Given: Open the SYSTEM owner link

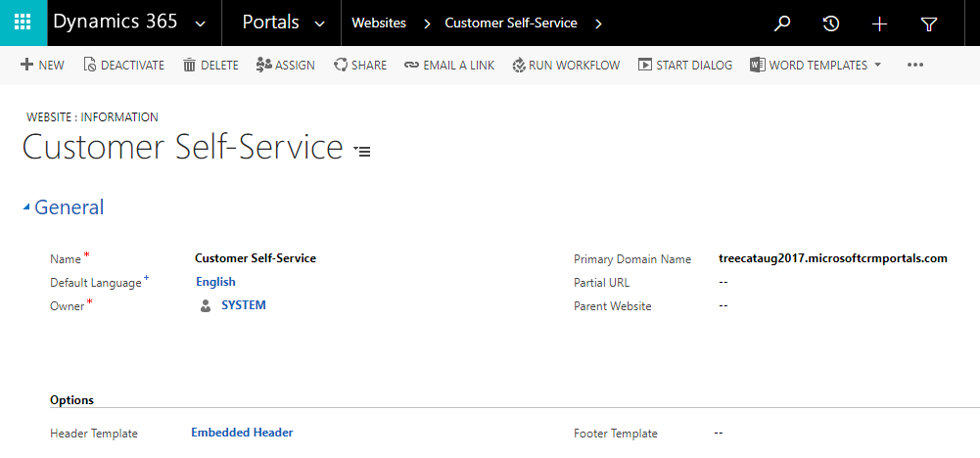Looking at the screenshot, I should (244, 305).
